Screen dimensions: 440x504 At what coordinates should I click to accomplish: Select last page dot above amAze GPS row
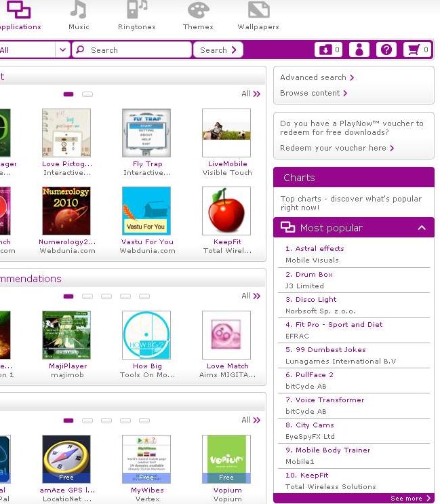(144, 421)
